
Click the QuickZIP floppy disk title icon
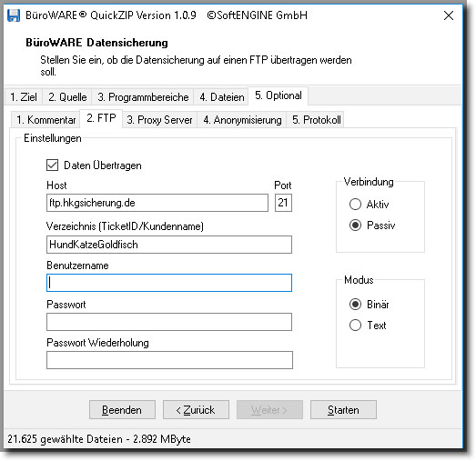(14, 15)
